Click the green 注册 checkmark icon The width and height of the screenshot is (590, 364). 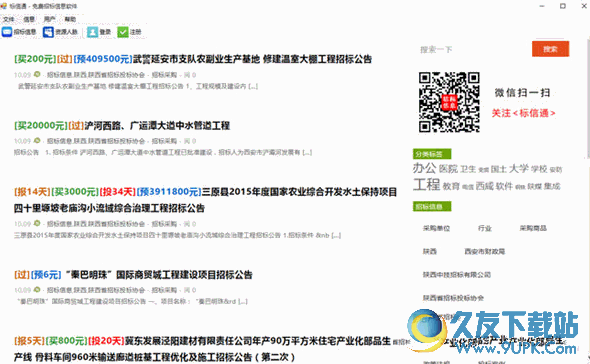point(123,32)
